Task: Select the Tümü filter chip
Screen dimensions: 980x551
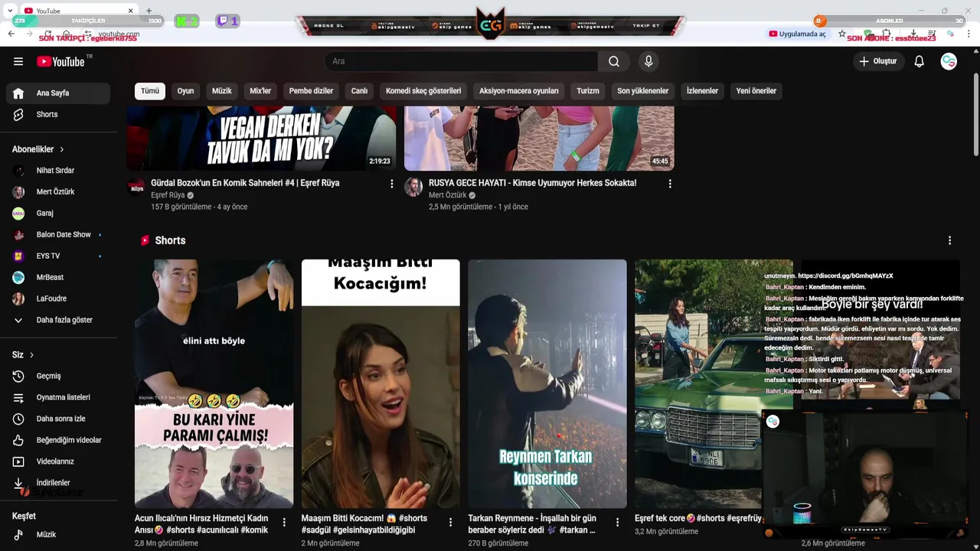Action: pos(150,91)
